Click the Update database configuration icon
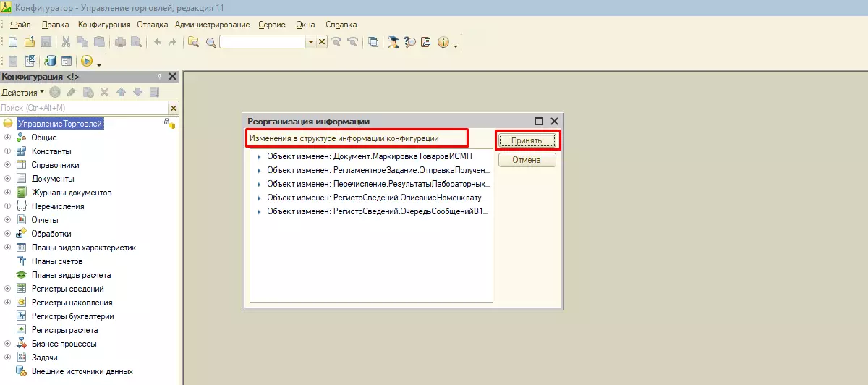The width and height of the screenshot is (868, 385). (50, 62)
